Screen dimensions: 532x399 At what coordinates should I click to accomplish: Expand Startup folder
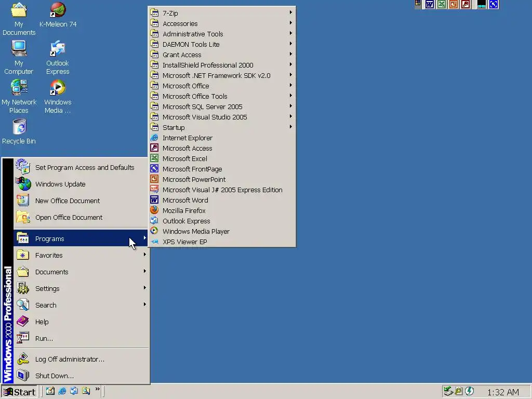click(x=222, y=127)
